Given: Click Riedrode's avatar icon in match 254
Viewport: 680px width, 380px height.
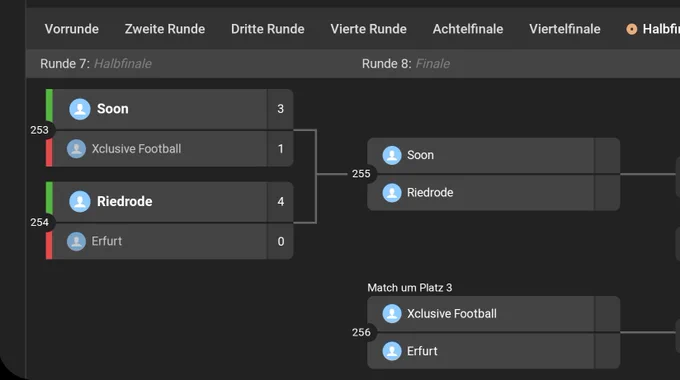Looking at the screenshot, I should [x=80, y=201].
